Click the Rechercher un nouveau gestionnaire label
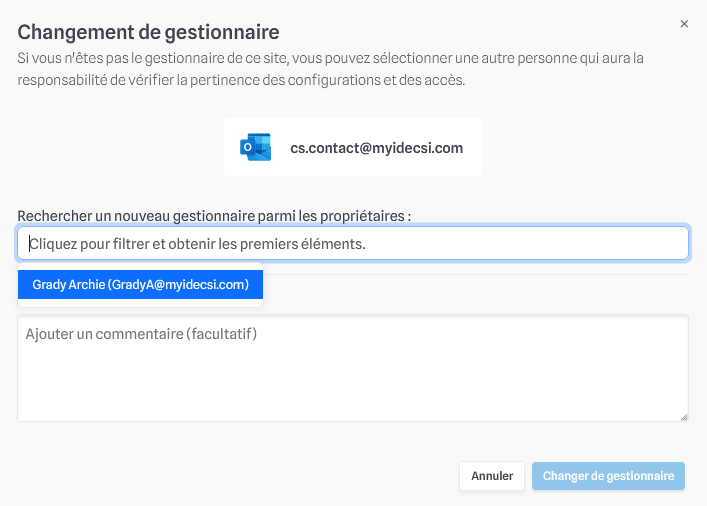 pos(214,216)
